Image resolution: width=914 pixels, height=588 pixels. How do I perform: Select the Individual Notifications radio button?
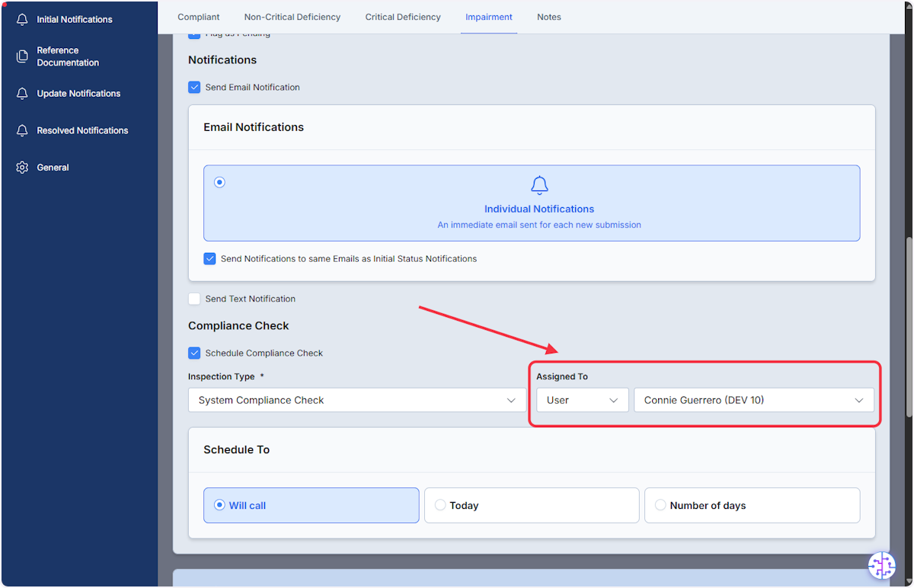(219, 182)
